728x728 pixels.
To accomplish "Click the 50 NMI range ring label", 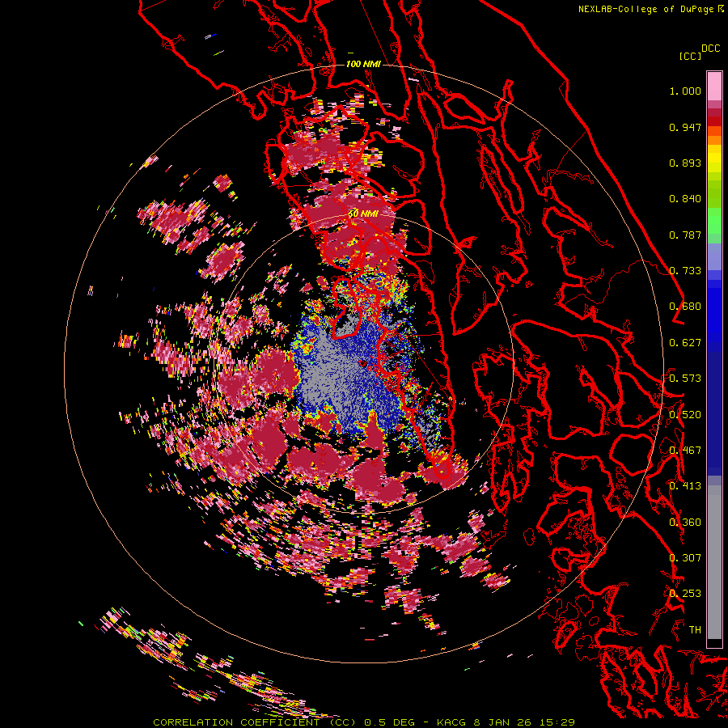I will point(363,214).
